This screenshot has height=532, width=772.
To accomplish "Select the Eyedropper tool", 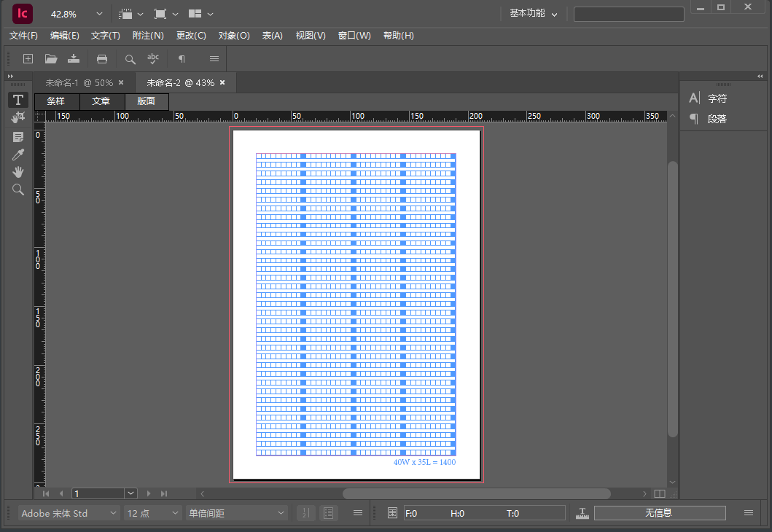I will 18,154.
